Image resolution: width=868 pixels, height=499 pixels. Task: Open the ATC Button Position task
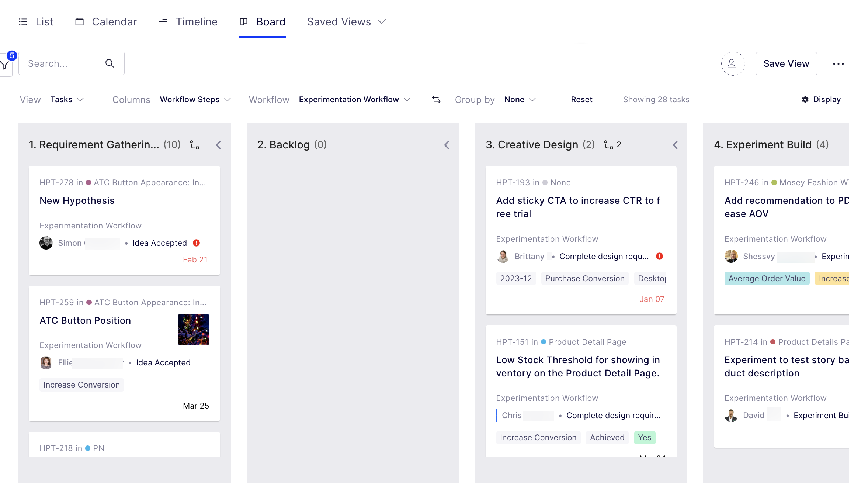click(85, 320)
